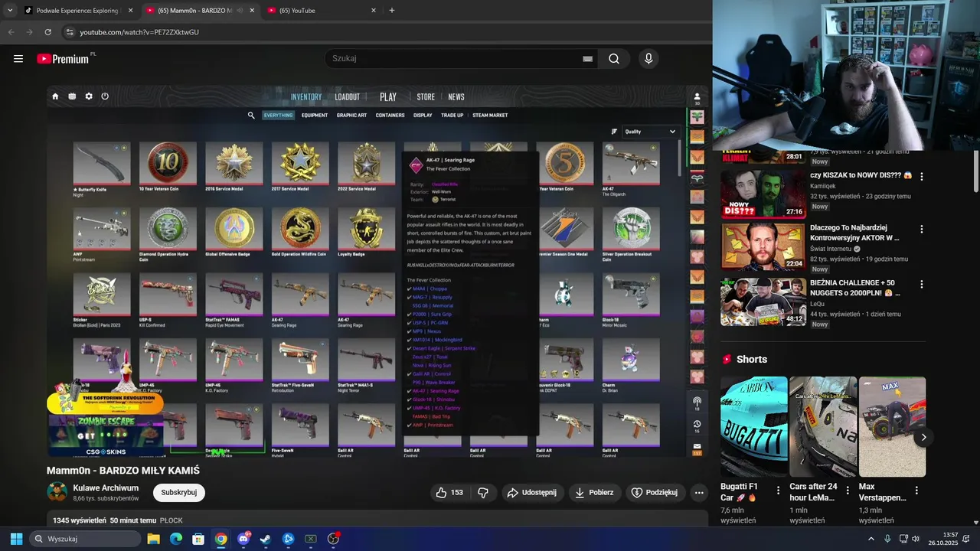Click Windows taskbar Wyszukaj search box
The width and height of the screenshot is (980, 551).
(x=84, y=539)
